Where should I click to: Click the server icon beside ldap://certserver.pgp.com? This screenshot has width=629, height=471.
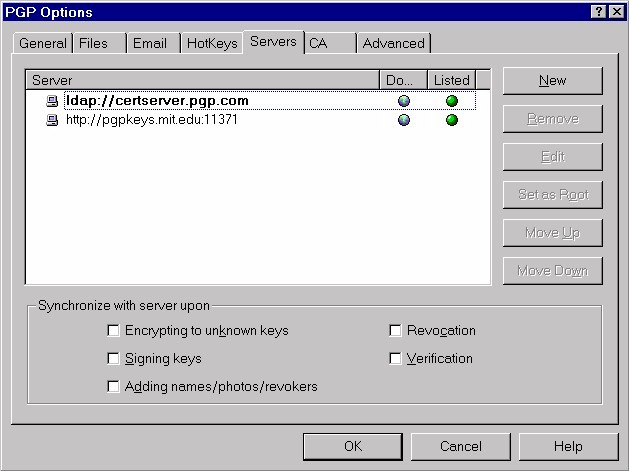coord(52,101)
